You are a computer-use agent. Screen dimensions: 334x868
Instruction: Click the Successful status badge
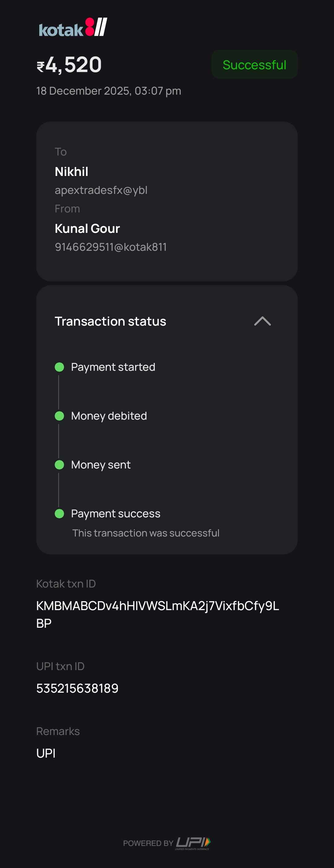point(254,65)
